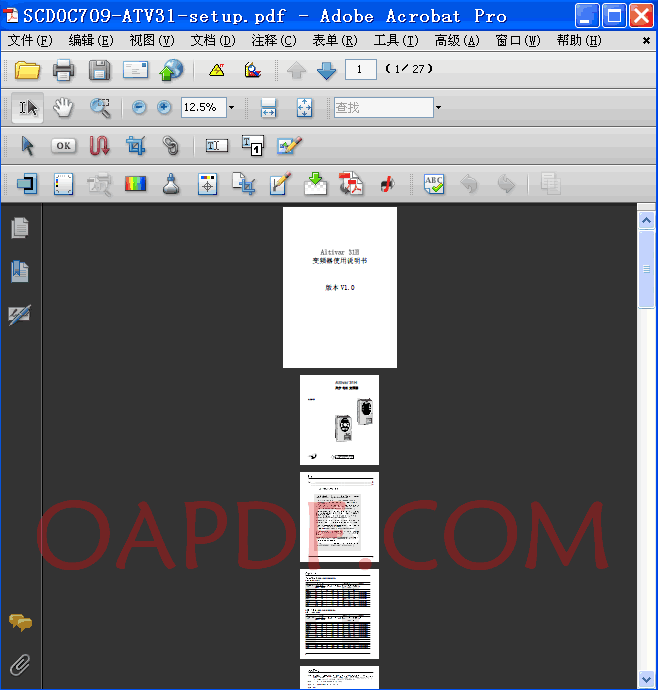The height and width of the screenshot is (690, 658).
Task: Click the fourth page with data tables
Action: 339,614
